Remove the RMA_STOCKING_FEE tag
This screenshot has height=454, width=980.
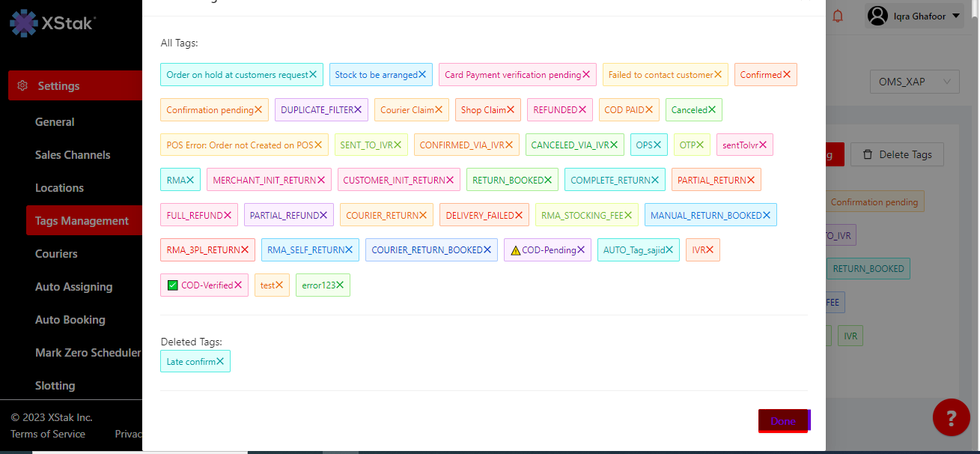[x=628, y=216]
